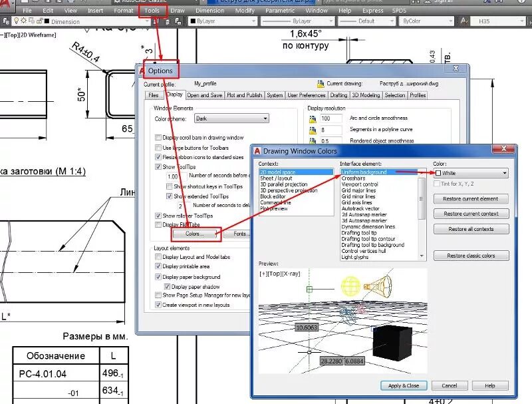
Task: Click AutoCAD logo in Drawing Window Colors title
Action: point(257,151)
